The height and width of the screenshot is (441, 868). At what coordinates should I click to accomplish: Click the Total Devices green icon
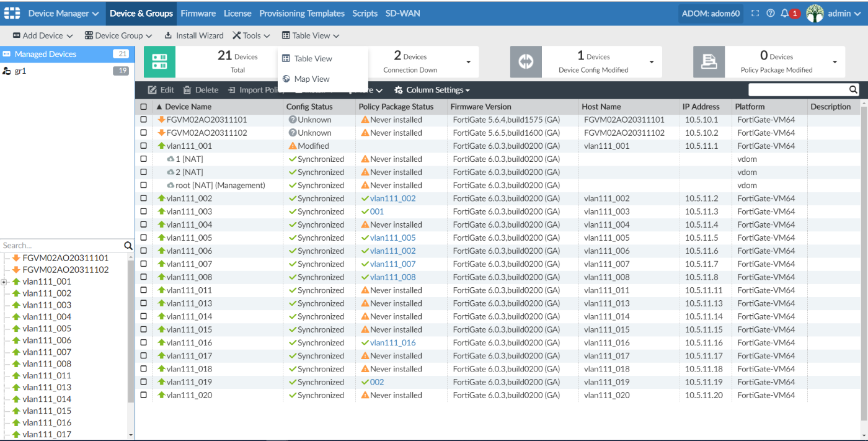159,62
